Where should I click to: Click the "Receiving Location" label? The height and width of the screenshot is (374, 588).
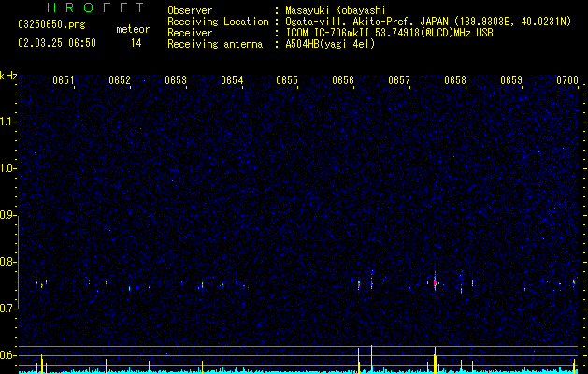[x=218, y=22]
